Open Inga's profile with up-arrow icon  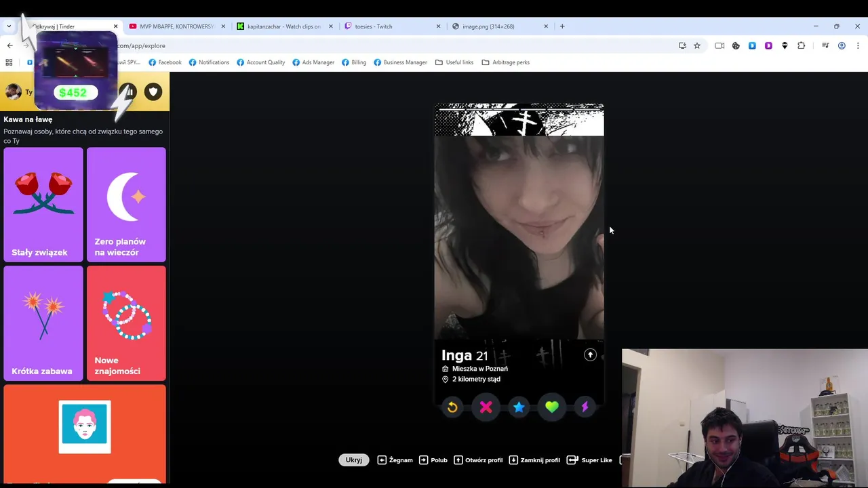tap(590, 354)
